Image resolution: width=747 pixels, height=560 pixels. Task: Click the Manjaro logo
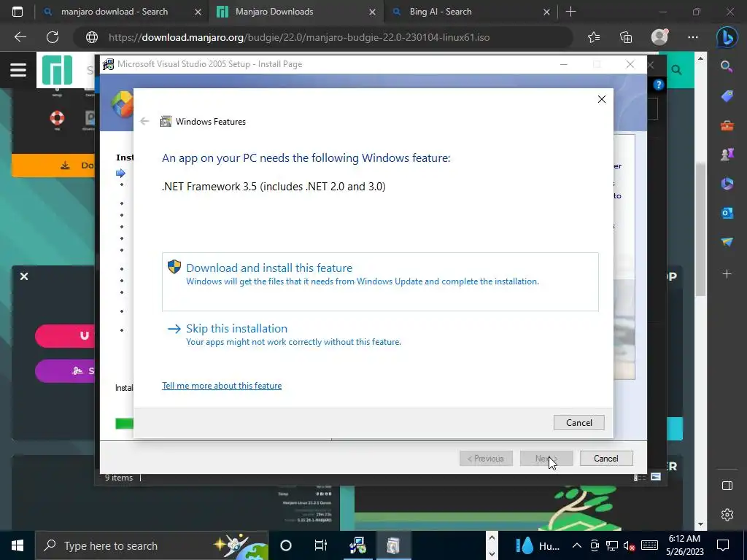click(x=57, y=70)
